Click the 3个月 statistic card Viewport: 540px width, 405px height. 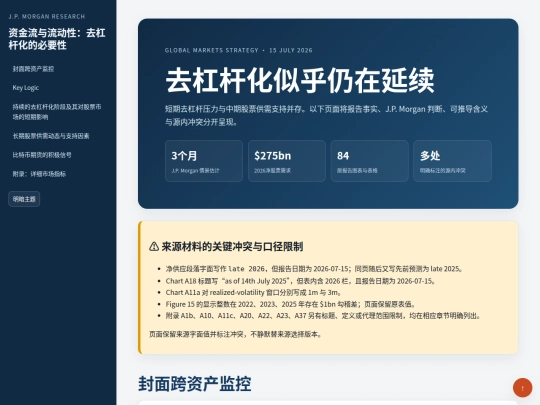point(204,161)
